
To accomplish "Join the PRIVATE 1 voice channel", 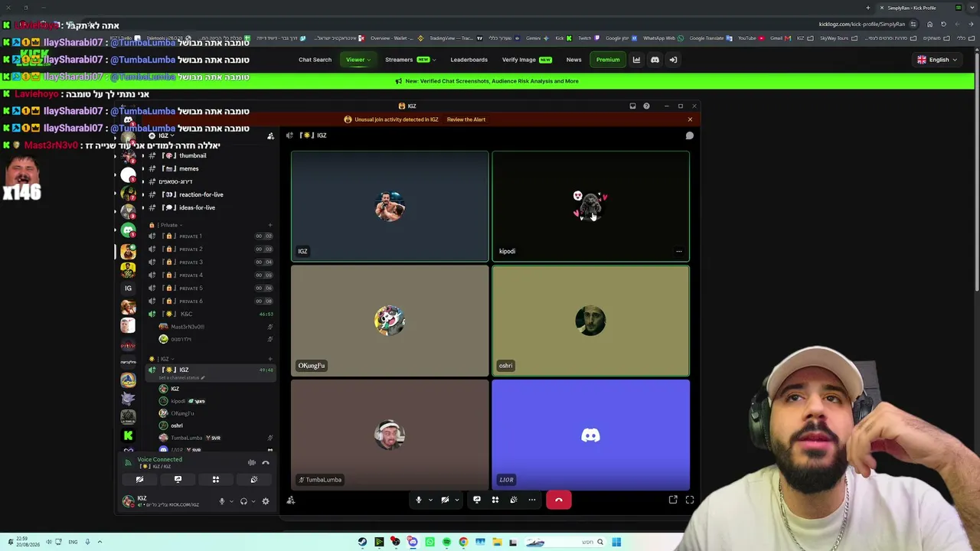I will coord(211,236).
